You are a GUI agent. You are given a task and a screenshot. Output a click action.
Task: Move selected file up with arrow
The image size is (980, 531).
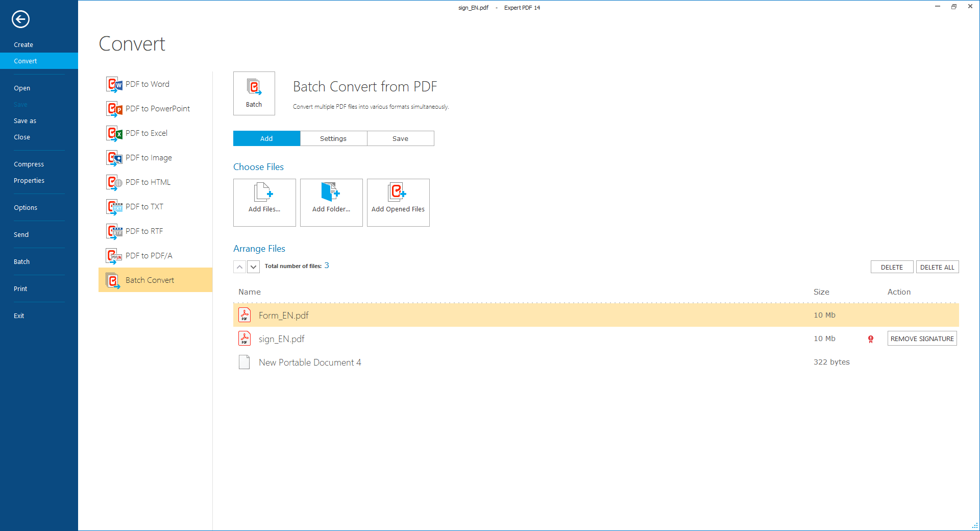click(239, 267)
